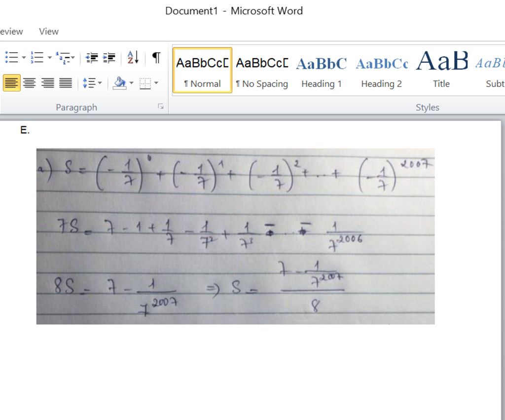The height and width of the screenshot is (420, 505).
Task: Click the Bullets list icon
Action: click(11, 57)
